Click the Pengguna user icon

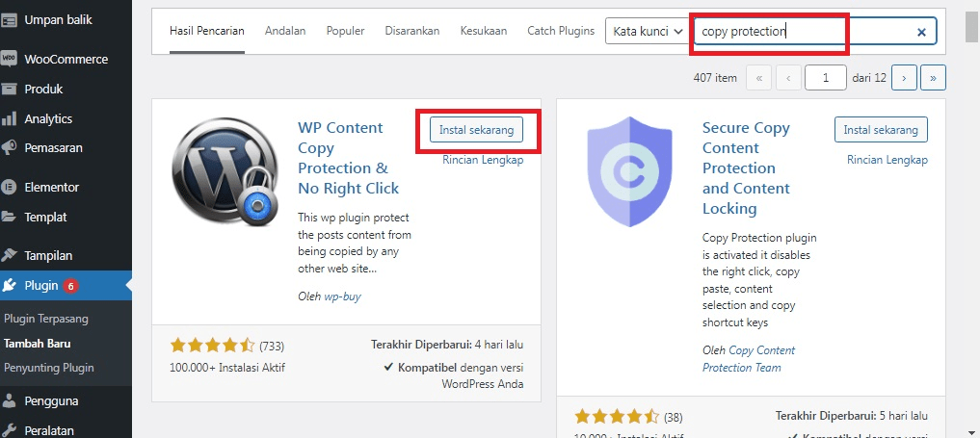(x=10, y=401)
